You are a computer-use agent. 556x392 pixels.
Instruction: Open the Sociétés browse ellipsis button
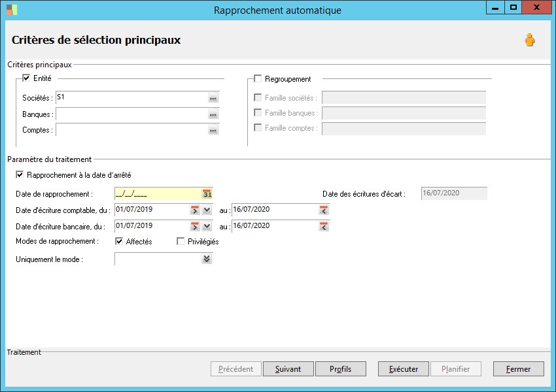click(x=213, y=98)
